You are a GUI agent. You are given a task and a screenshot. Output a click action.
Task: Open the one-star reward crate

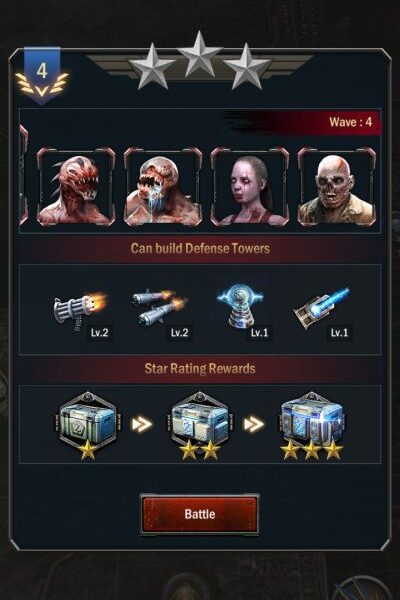[88, 426]
